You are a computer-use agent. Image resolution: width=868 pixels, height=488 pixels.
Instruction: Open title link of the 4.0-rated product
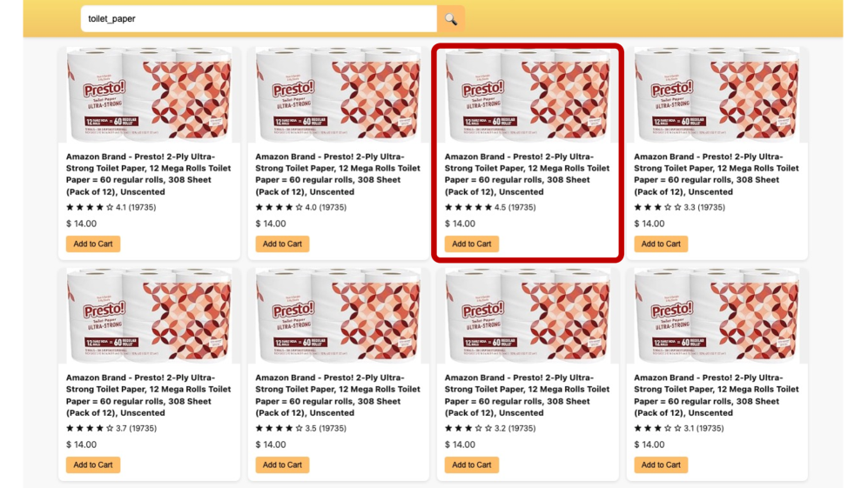(338, 174)
